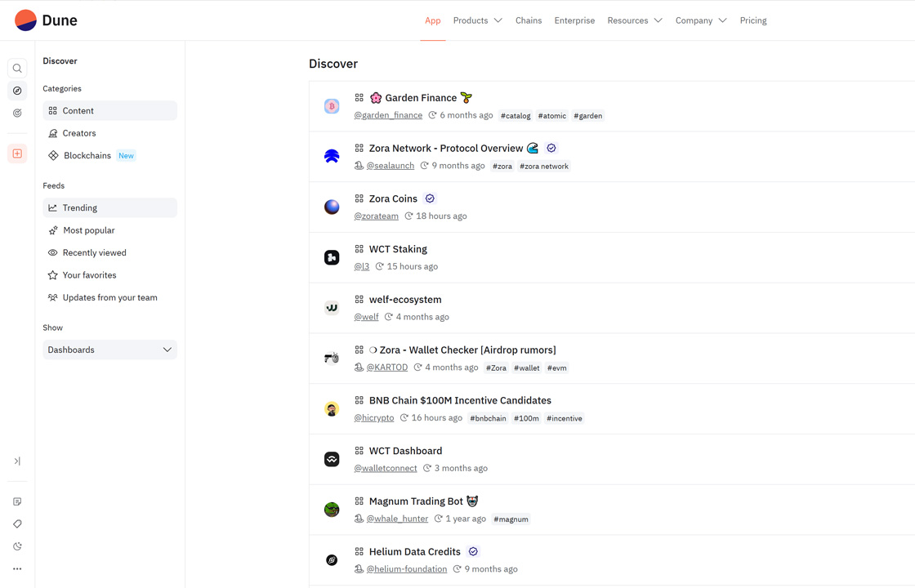This screenshot has width=915, height=588.
Task: Open the Recently viewed feed
Action: 109,252
